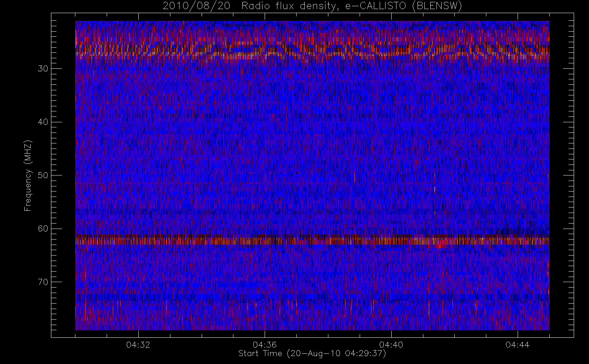This screenshot has height=364, width=589.
Task: Click the 04:32 time tick label
Action: coord(138,345)
